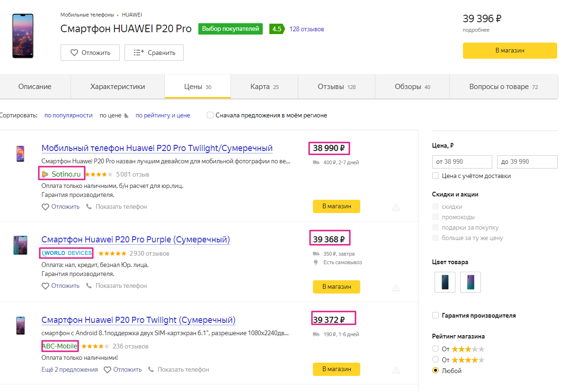Select the dark blue phone color swatch
Viewport: 578px width, 392px height.
[x=445, y=282]
